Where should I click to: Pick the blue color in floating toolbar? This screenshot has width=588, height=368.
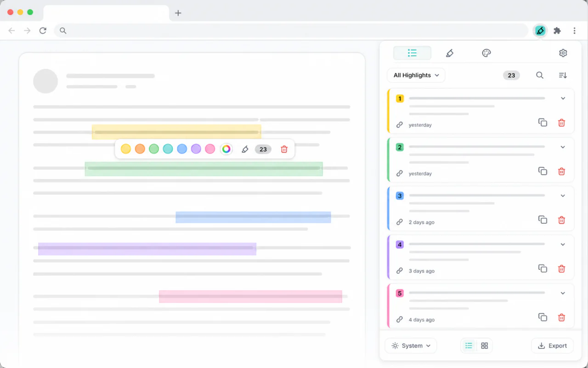pyautogui.click(x=182, y=149)
